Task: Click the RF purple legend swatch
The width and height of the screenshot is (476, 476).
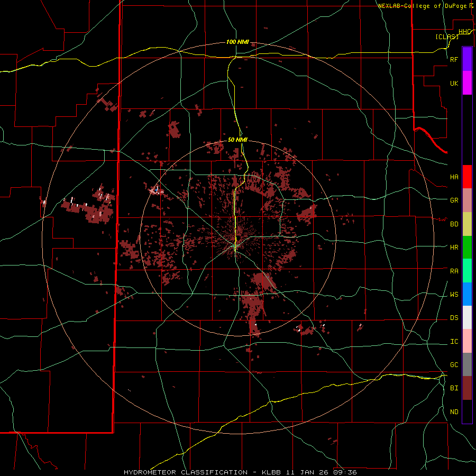Action: click(467, 59)
